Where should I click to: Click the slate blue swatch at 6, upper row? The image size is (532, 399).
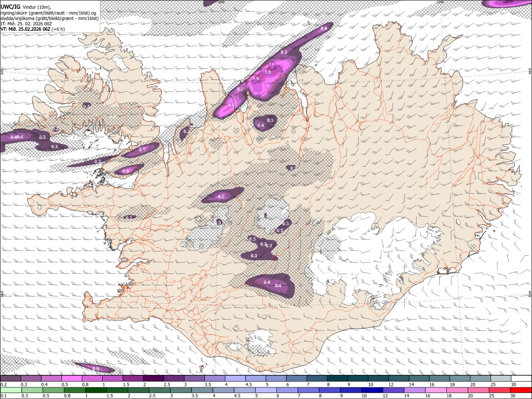point(297,379)
